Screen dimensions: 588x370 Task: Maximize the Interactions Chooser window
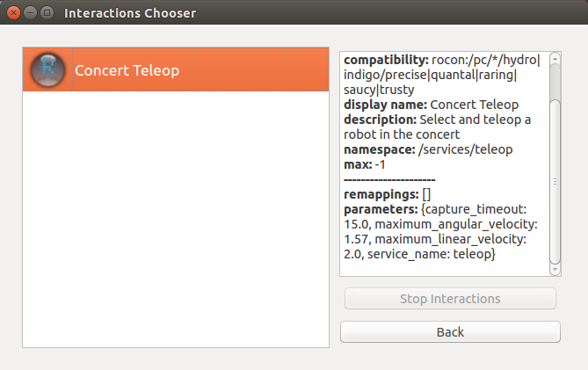click(x=47, y=13)
